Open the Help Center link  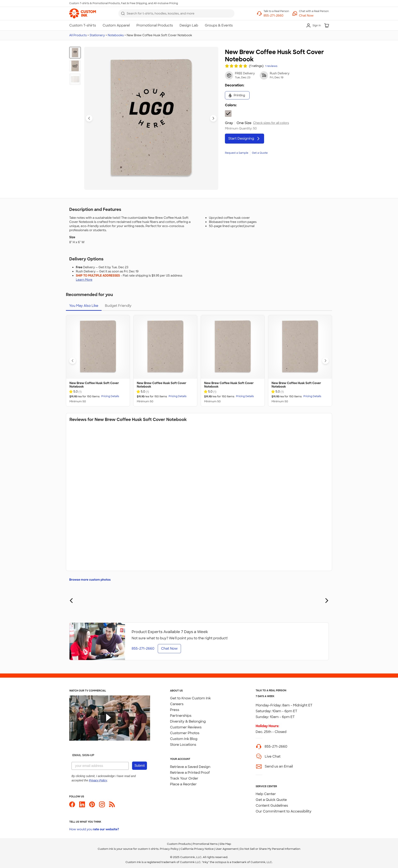tap(266, 794)
